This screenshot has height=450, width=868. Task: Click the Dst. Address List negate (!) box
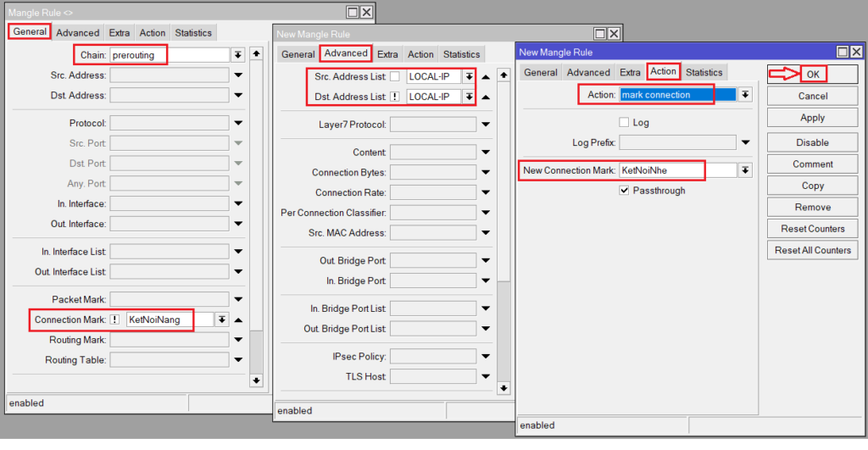395,97
